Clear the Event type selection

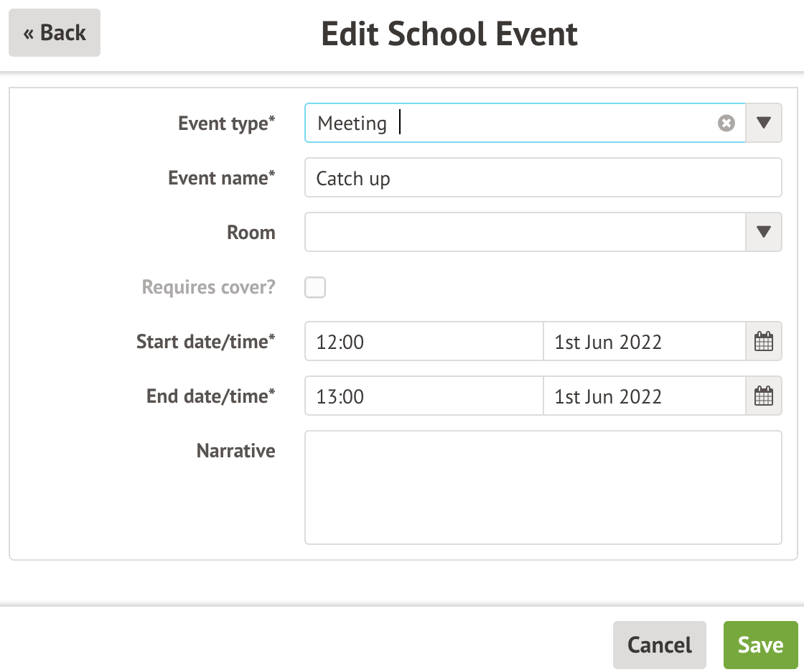tap(726, 123)
